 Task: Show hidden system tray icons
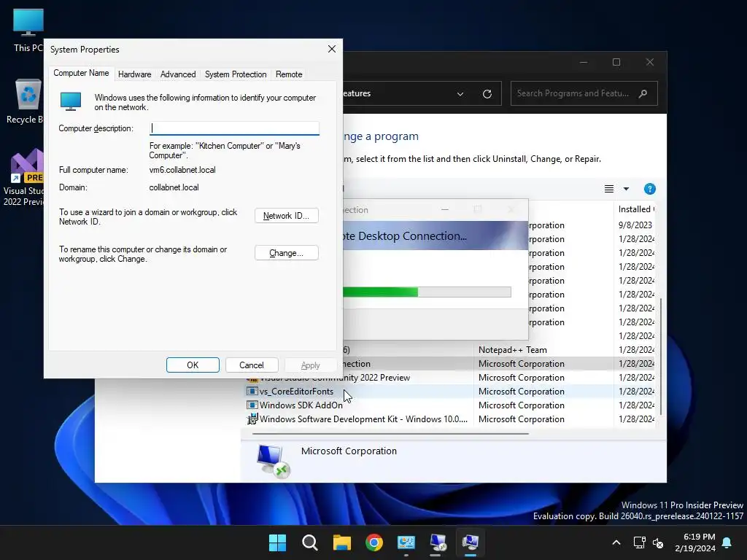pyautogui.click(x=616, y=542)
